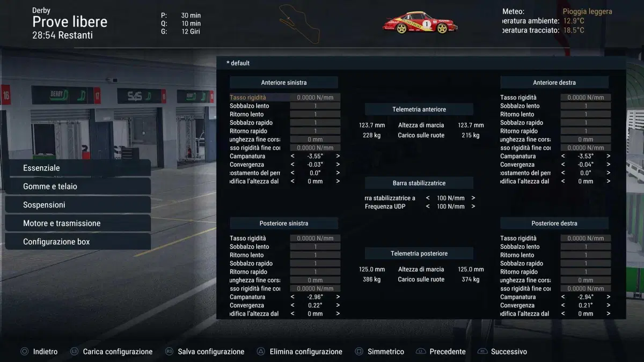Click the L1 icon beside Precedente
644x362 pixels.
[421, 352]
